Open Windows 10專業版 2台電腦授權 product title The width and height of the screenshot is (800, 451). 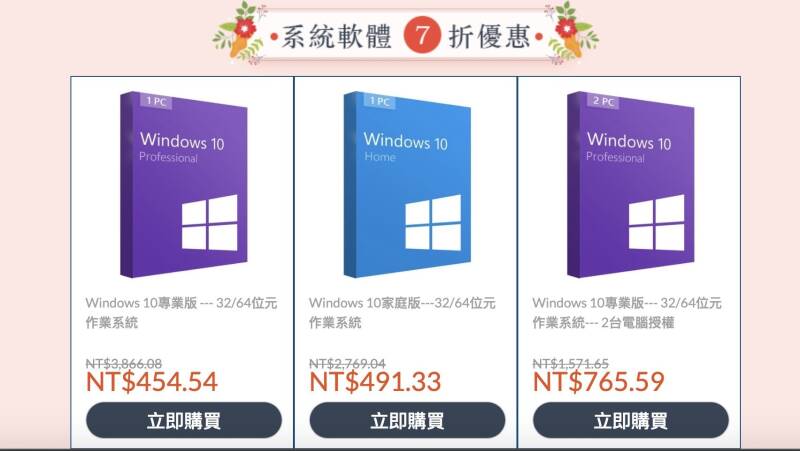click(x=627, y=312)
